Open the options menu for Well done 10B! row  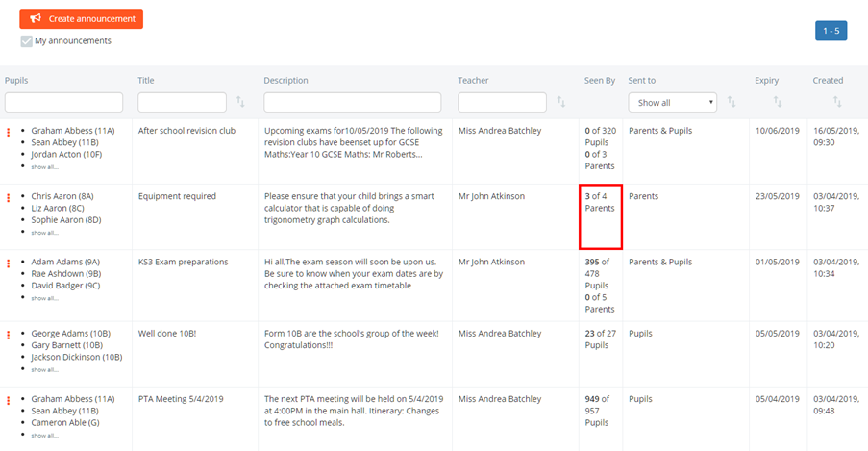[x=9, y=335]
